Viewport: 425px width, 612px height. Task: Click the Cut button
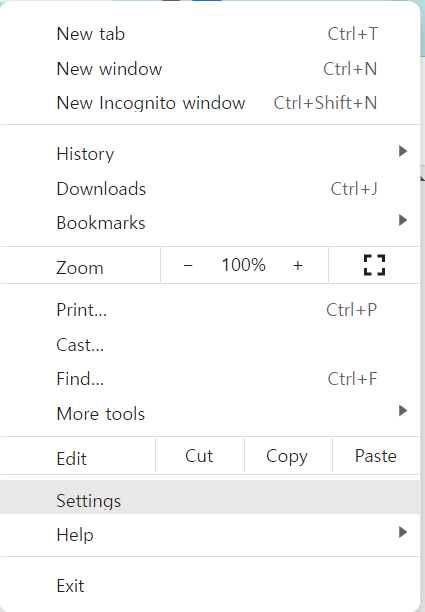[200, 455]
